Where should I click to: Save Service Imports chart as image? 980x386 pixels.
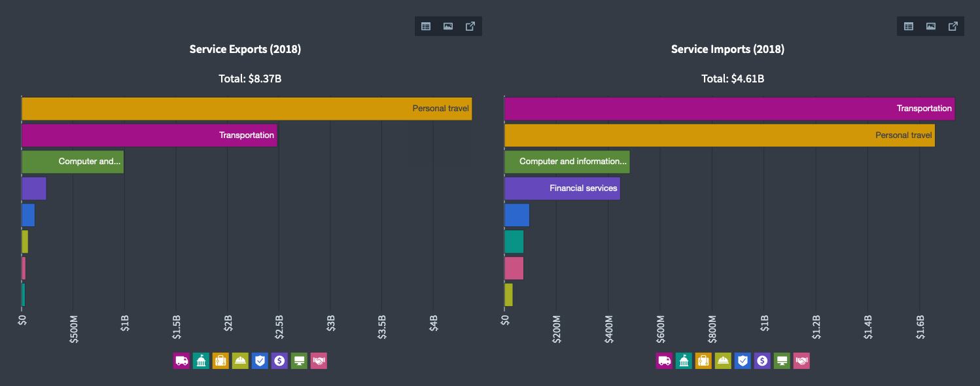(931, 26)
